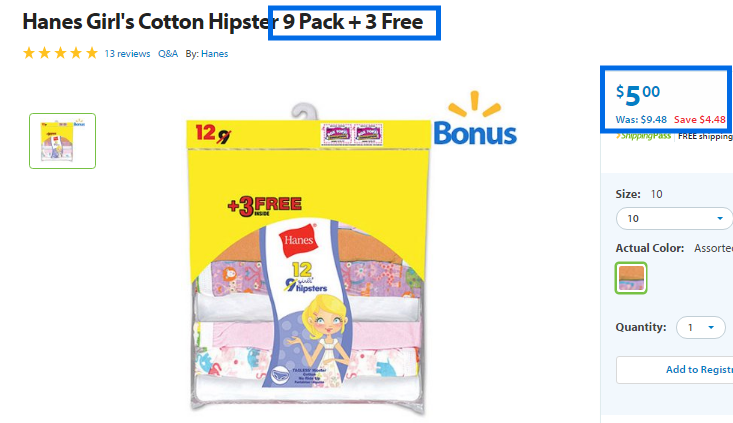Click the FREE shipping text
The width and height of the screenshot is (733, 423).
pyautogui.click(x=705, y=136)
